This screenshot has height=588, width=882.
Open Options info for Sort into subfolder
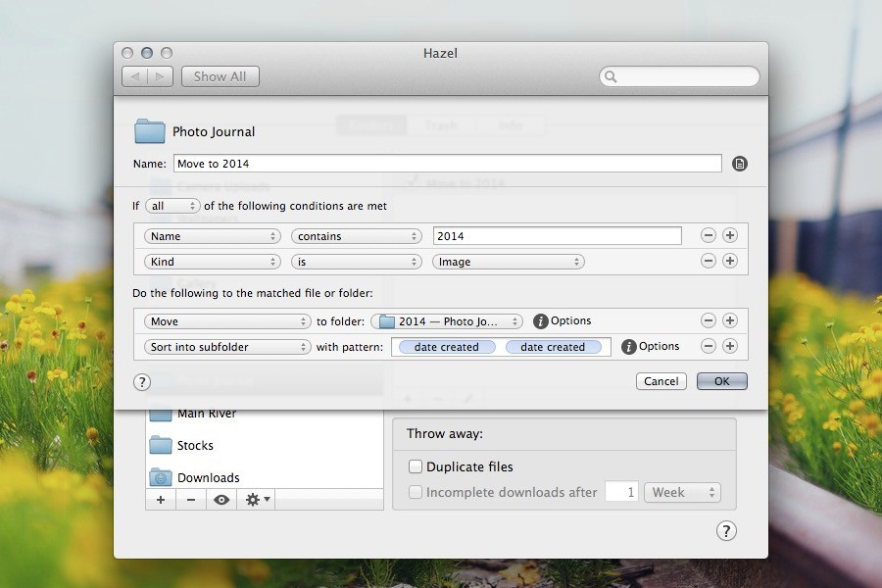tap(629, 347)
